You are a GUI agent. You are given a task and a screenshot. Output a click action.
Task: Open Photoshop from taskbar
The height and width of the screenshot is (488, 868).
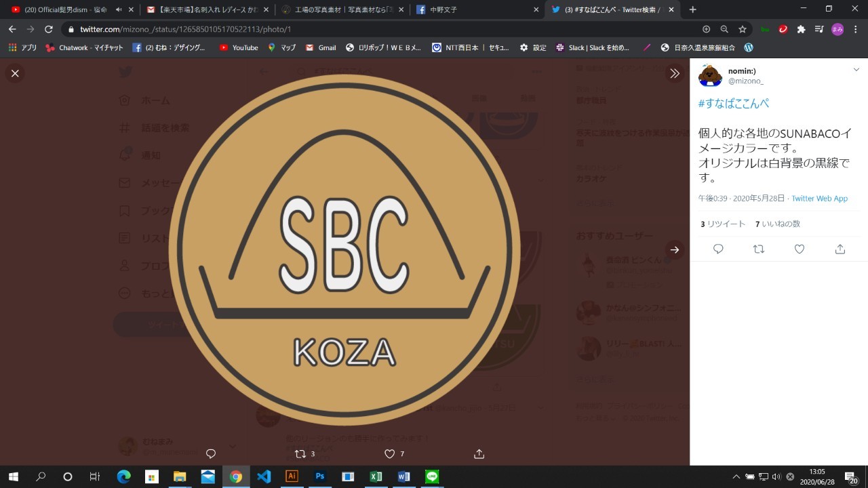tap(319, 476)
